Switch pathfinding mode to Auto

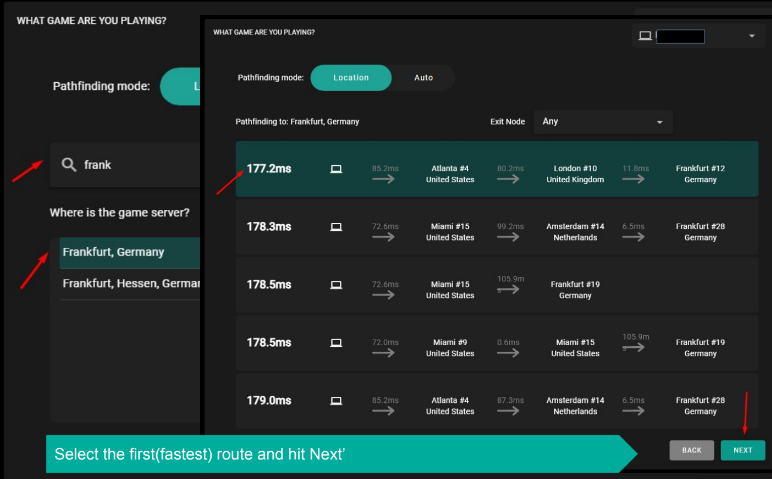point(423,78)
